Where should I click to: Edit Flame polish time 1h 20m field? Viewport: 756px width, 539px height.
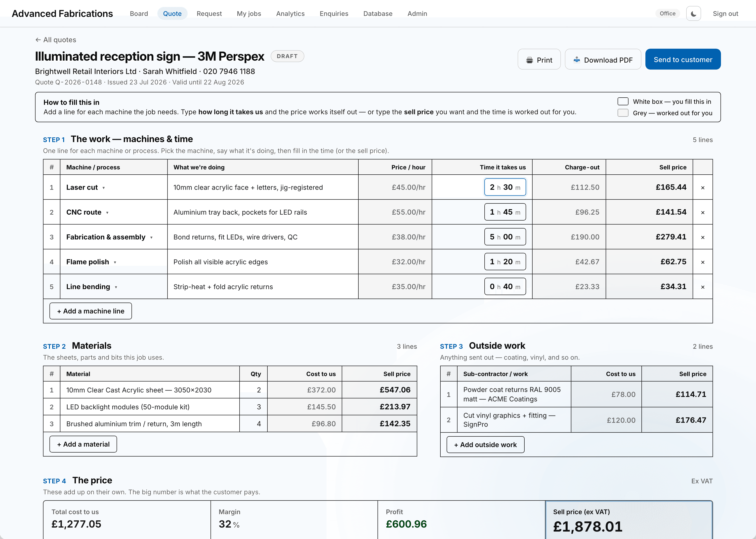(505, 262)
